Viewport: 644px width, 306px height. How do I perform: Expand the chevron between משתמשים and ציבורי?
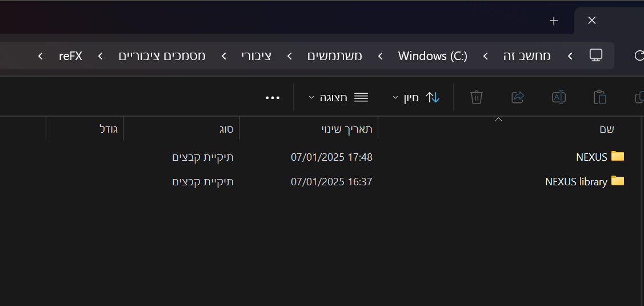[289, 56]
